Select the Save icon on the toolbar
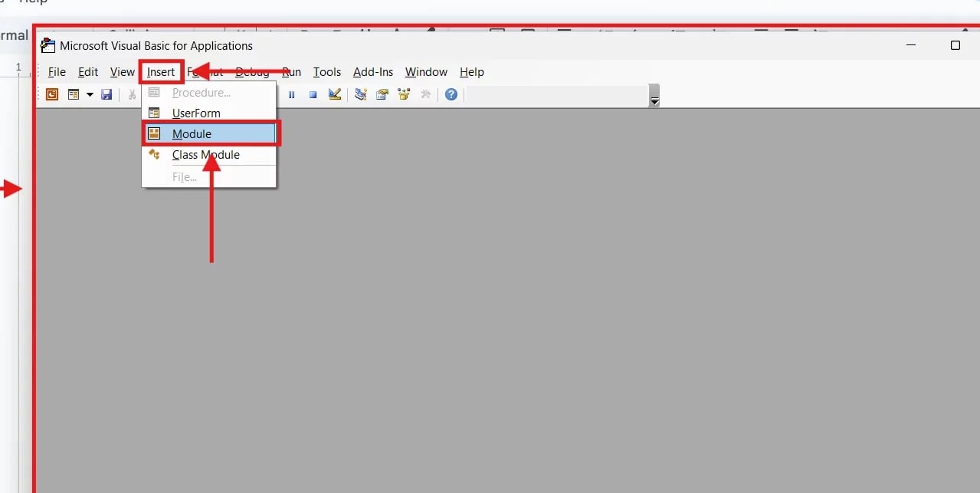980x493 pixels. [107, 94]
